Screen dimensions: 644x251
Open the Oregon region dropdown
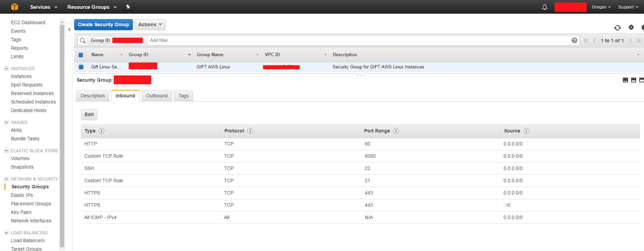pos(601,7)
